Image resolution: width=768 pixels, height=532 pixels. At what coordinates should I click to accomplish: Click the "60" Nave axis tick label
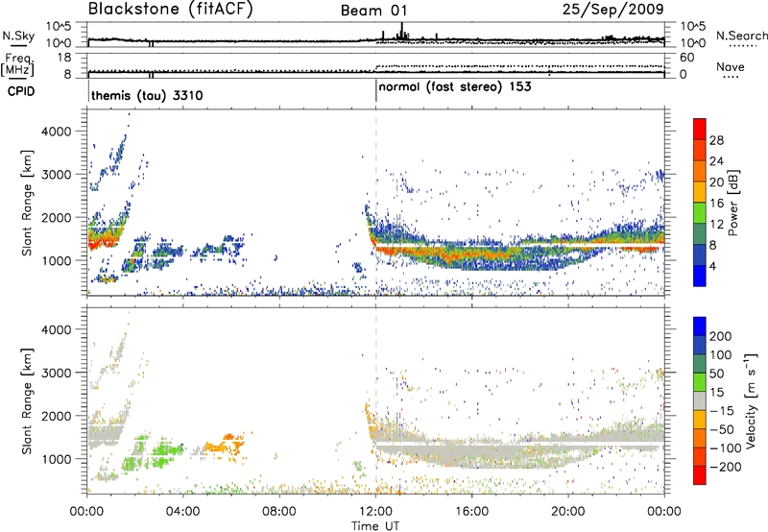pyautogui.click(x=686, y=58)
